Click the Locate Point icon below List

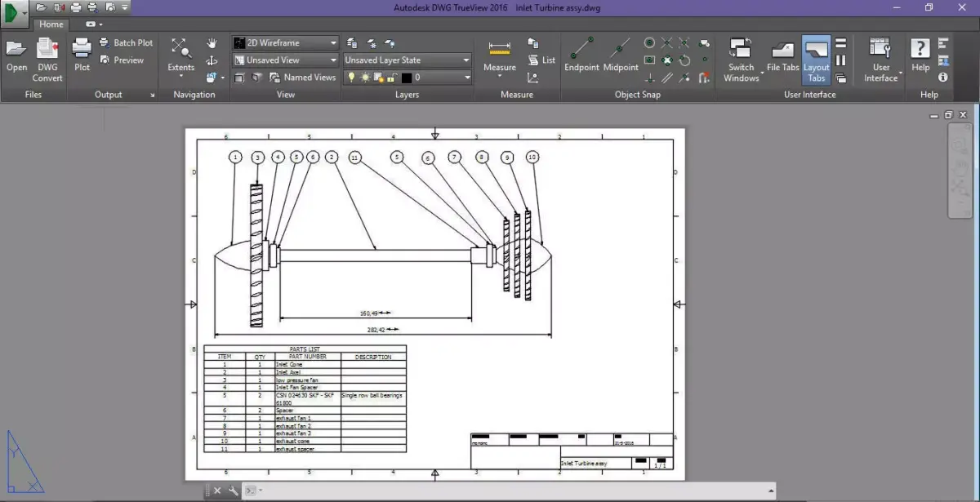click(x=532, y=78)
